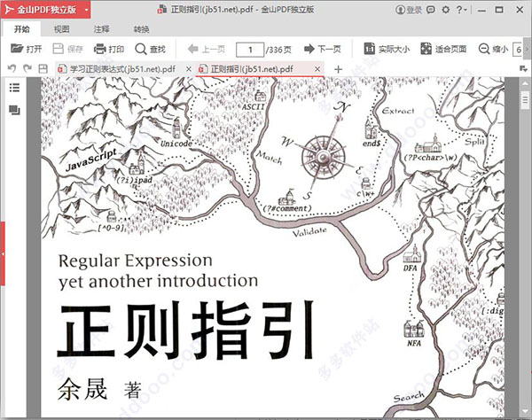
Task: Show the outline bookmarks panel icon
Action: tap(14, 88)
